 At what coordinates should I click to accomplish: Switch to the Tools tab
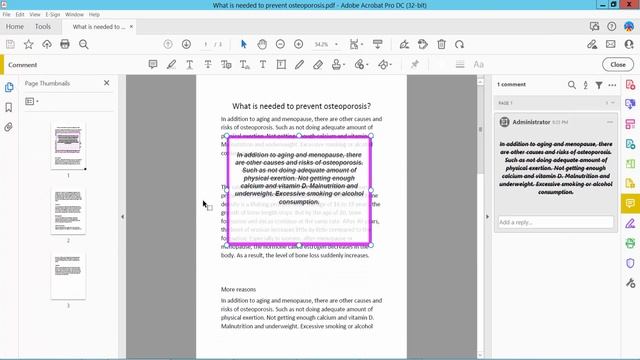click(43, 27)
